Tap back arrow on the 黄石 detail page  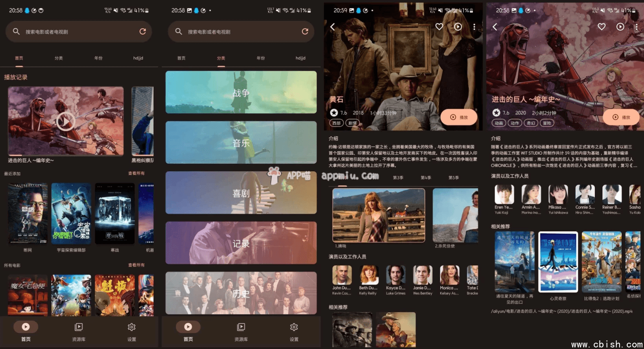[x=333, y=27]
